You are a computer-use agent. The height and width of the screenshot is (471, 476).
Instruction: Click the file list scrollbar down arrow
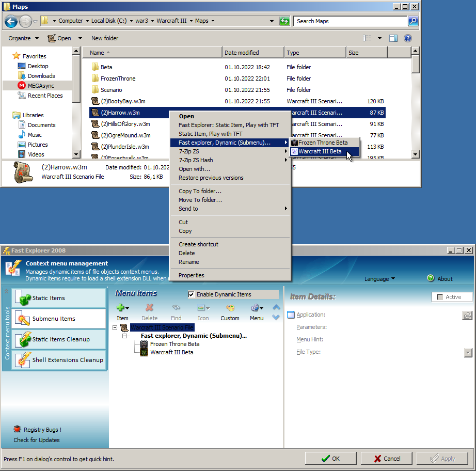point(415,154)
